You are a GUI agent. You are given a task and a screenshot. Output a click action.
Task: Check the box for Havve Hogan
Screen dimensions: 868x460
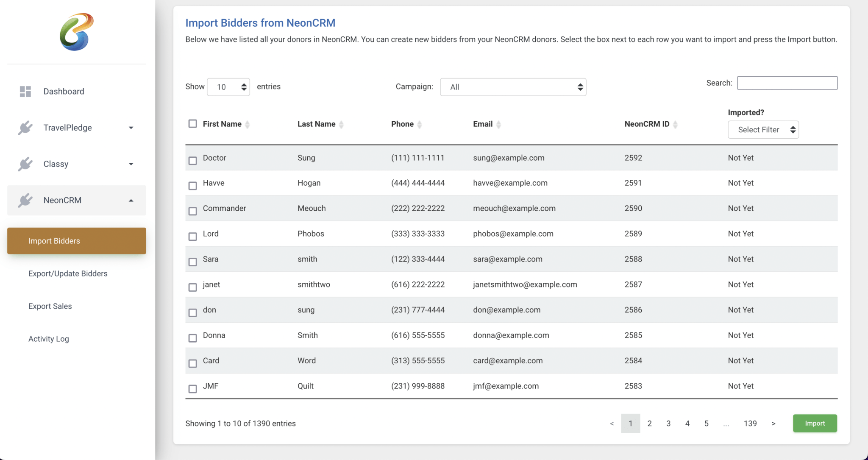[x=193, y=186]
